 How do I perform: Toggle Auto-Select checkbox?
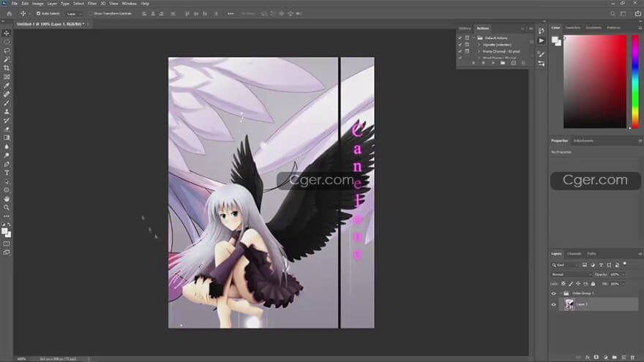point(38,14)
